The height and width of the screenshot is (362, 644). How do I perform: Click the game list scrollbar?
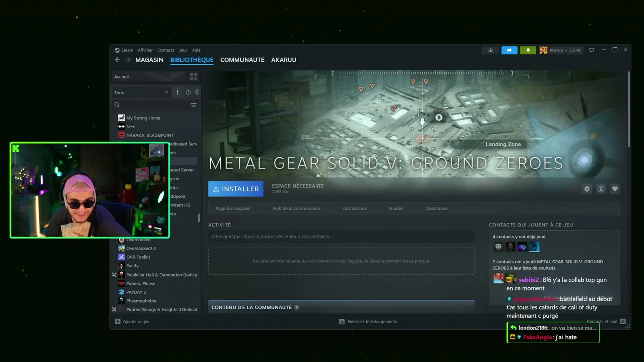click(199, 218)
